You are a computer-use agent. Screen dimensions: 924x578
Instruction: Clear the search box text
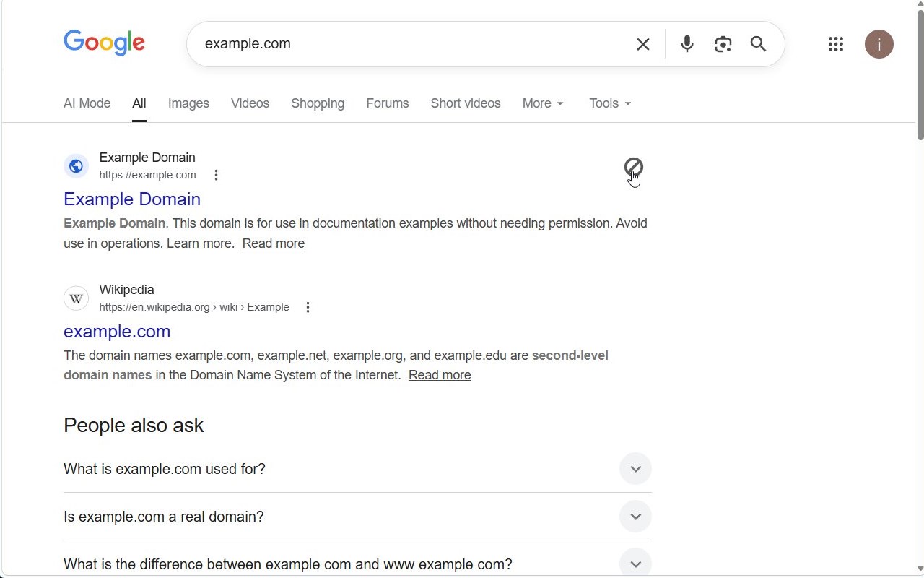[x=642, y=44]
